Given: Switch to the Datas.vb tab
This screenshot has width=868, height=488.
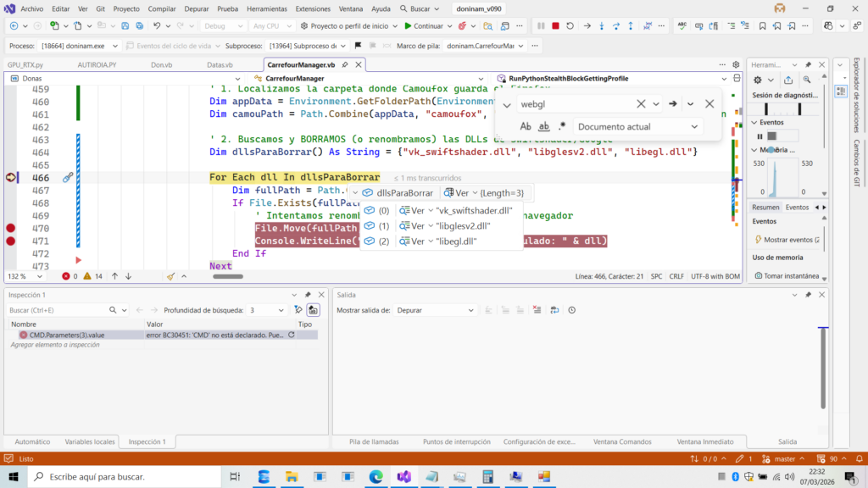Looking at the screenshot, I should coord(220,64).
